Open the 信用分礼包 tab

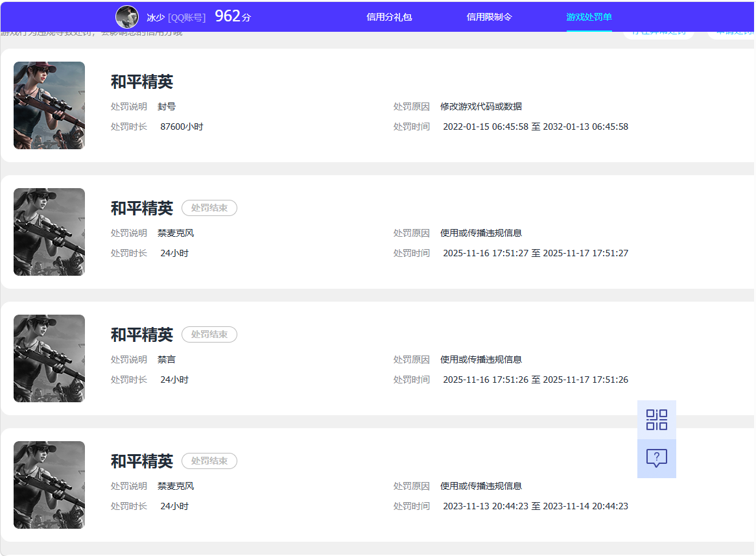[x=389, y=17]
